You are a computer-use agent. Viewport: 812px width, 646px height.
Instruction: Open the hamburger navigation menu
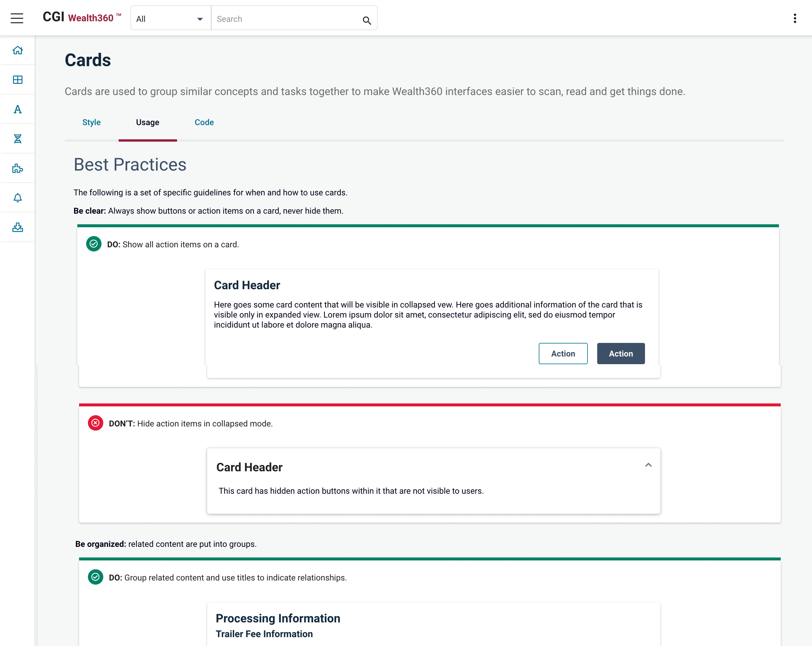pyautogui.click(x=17, y=18)
